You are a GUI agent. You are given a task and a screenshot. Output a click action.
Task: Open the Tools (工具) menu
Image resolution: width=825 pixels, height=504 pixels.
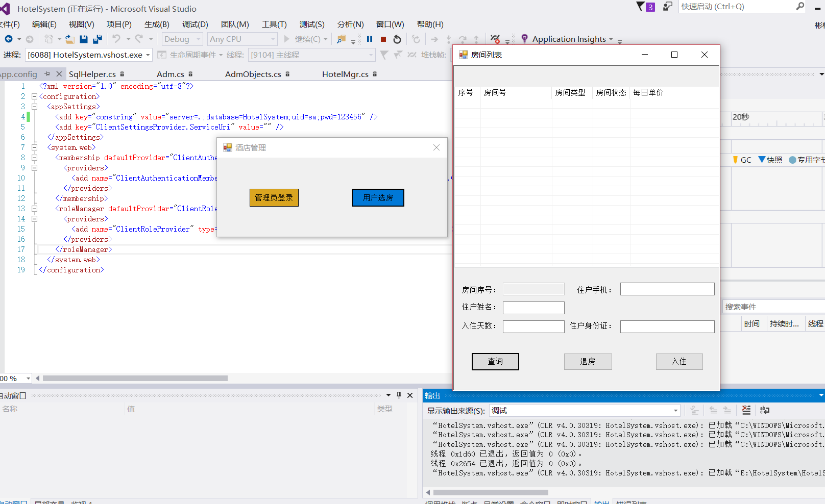[274, 24]
